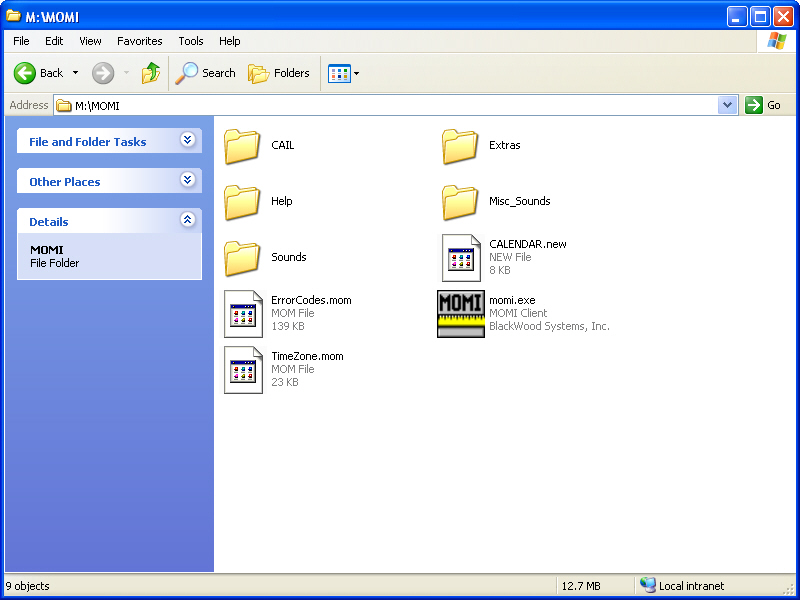This screenshot has width=800, height=600.
Task: Collapse the Details panel
Action: pyautogui.click(x=187, y=221)
